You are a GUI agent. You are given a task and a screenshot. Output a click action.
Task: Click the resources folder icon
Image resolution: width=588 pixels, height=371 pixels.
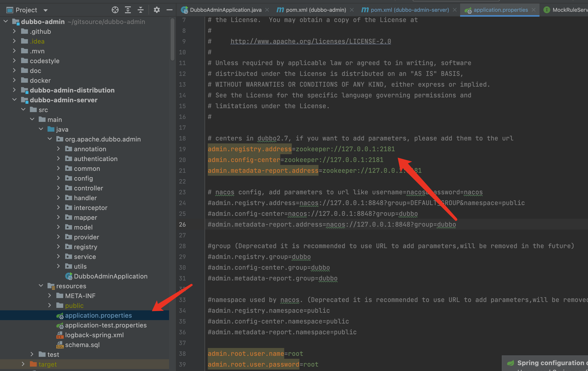(x=51, y=286)
